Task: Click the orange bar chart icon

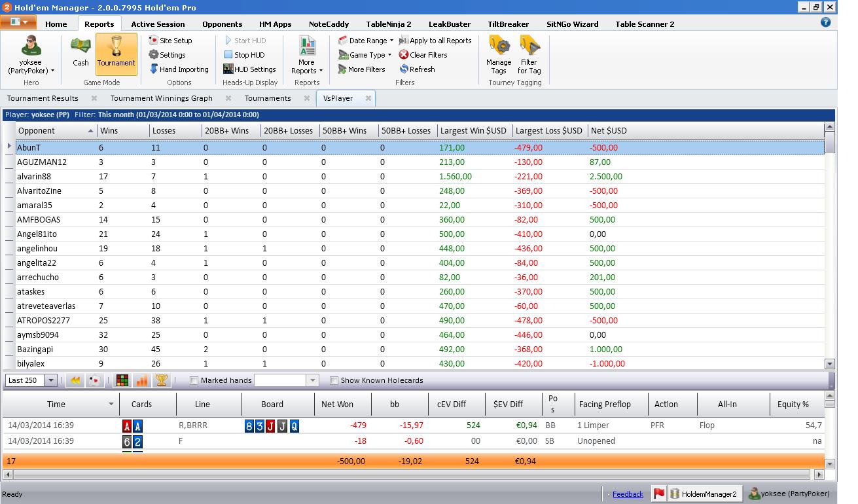Action: [141, 380]
